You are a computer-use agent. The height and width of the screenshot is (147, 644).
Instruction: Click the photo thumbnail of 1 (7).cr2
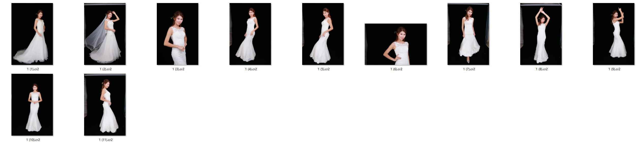tap(468, 34)
